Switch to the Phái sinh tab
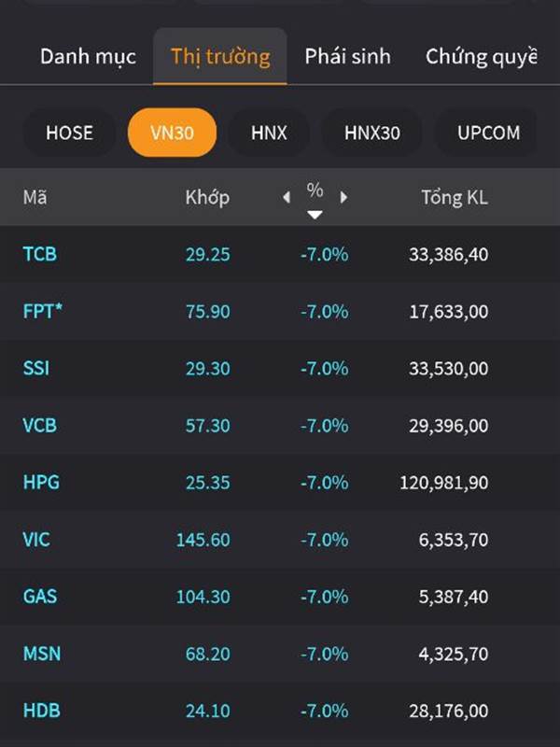The height and width of the screenshot is (747, 560). coord(347,56)
